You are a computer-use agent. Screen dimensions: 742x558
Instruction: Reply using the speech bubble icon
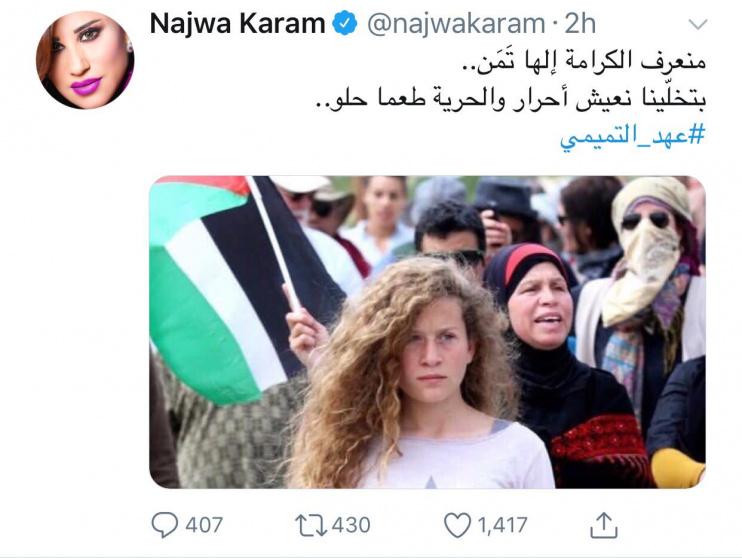(x=164, y=525)
